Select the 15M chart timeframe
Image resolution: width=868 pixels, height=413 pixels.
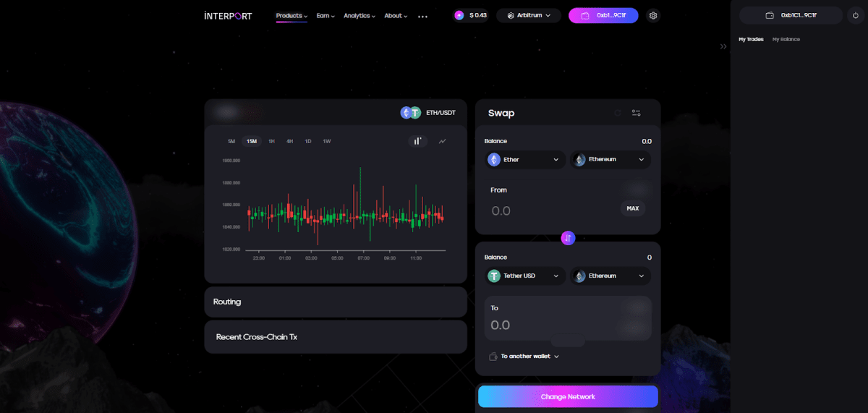[x=252, y=141]
